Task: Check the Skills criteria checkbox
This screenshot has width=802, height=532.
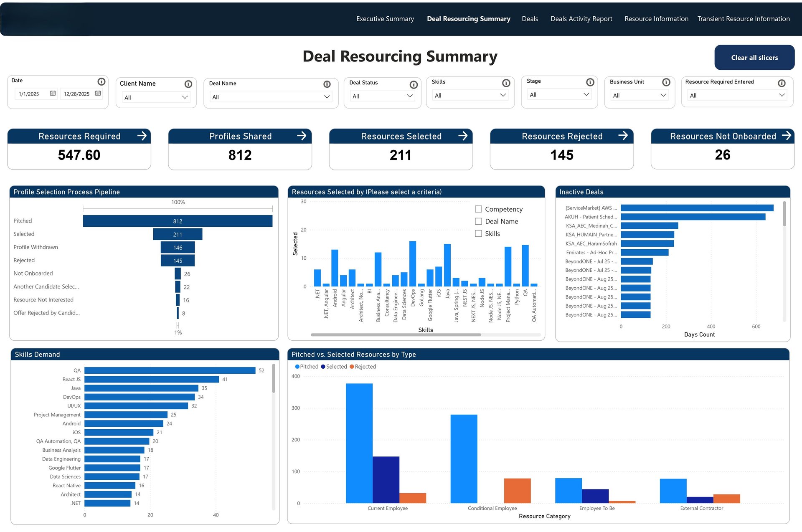Action: tap(478, 233)
